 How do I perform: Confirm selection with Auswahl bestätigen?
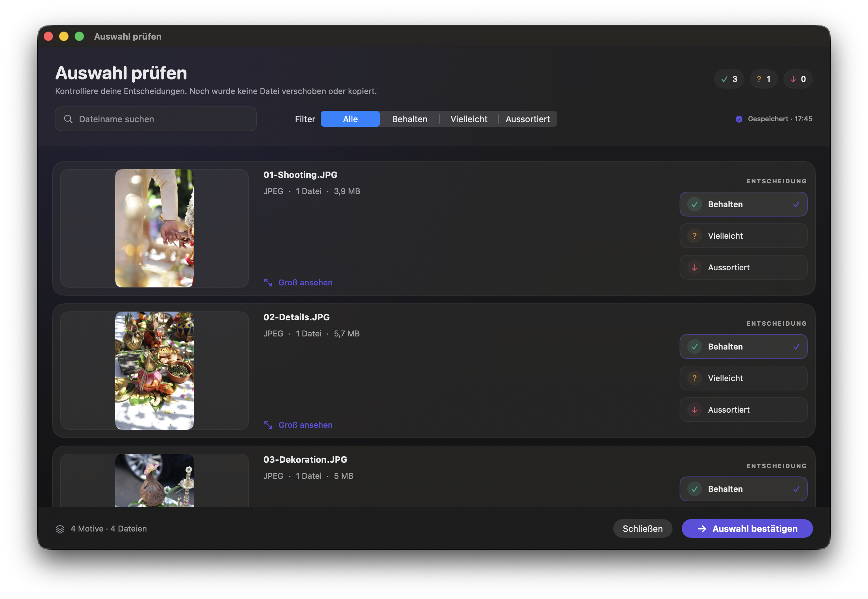click(747, 528)
